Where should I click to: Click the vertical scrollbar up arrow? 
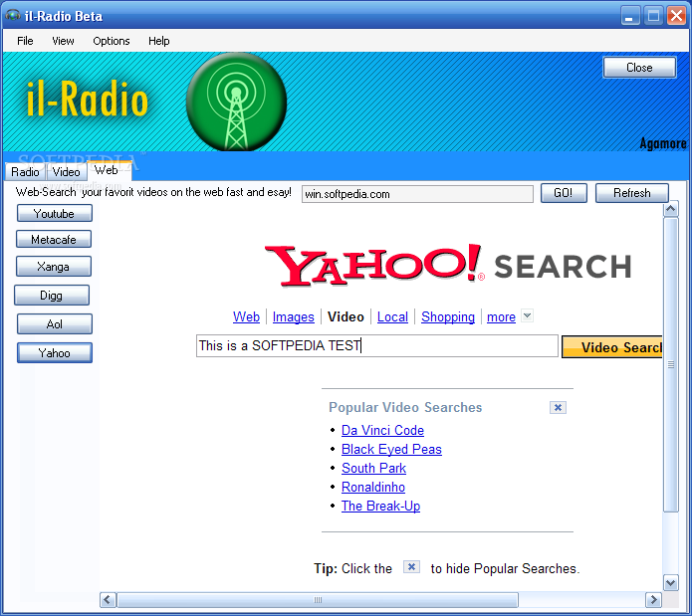(671, 209)
